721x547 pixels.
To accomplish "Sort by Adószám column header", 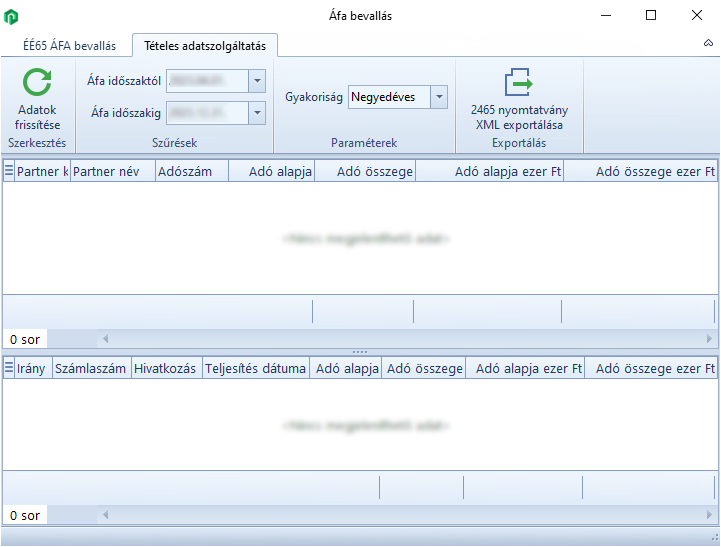I will click(185, 172).
